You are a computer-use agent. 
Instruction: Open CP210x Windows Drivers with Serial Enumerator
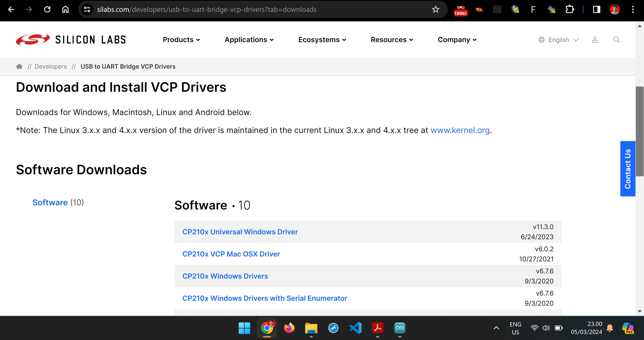click(265, 298)
